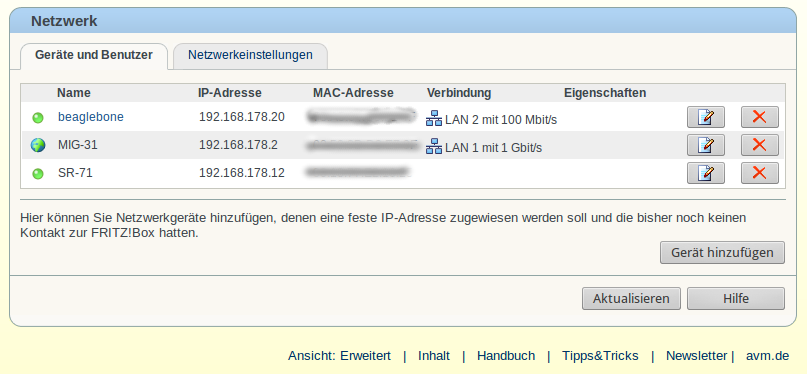Delete the beaglebone device entry
The width and height of the screenshot is (807, 374).
[760, 117]
